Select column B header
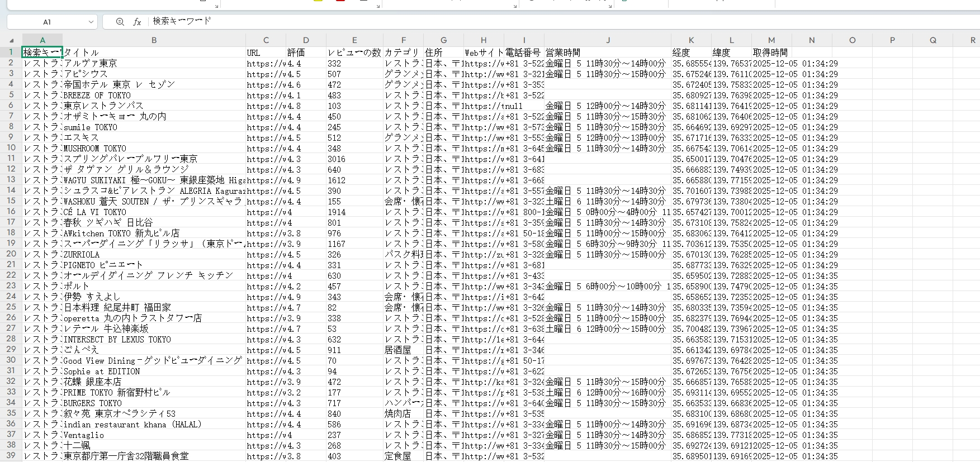This screenshot has height=462, width=980. [154, 40]
